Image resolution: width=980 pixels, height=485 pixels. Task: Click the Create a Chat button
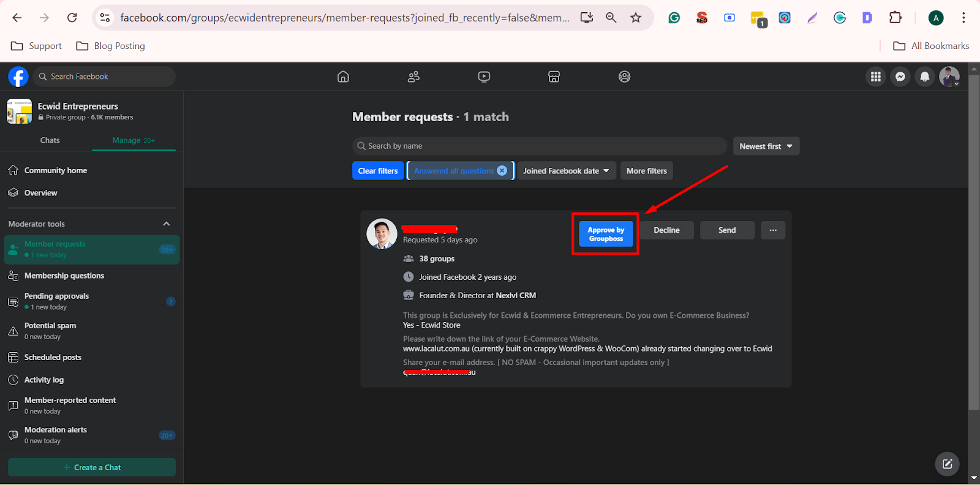92,467
